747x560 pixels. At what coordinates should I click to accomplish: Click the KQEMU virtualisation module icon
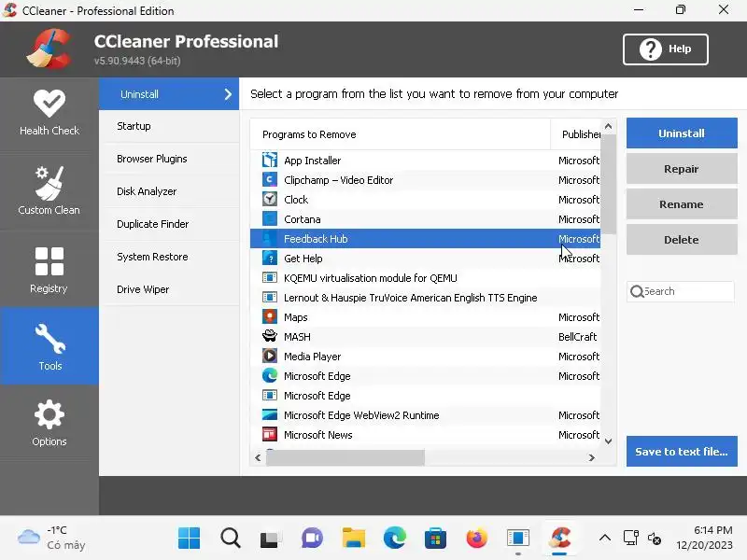pyautogui.click(x=270, y=277)
